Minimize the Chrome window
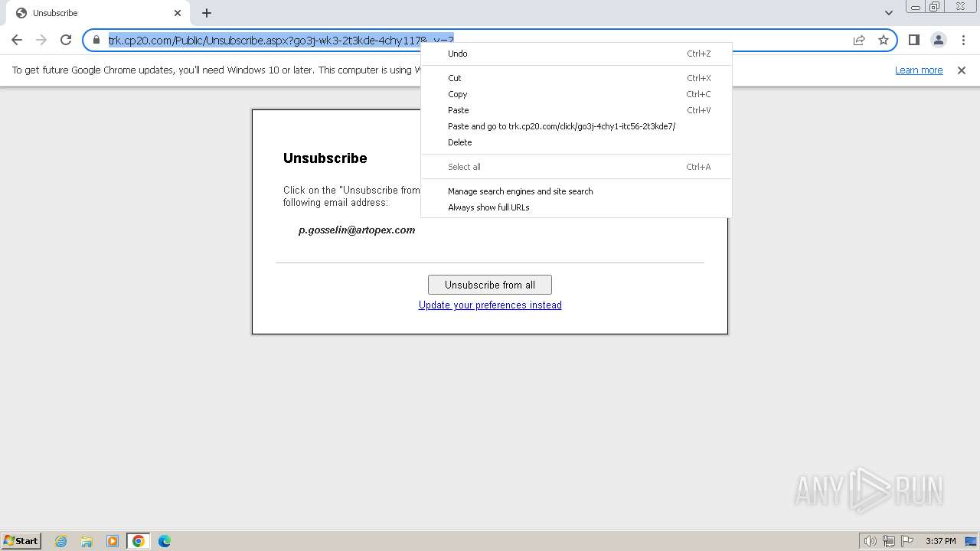 [x=915, y=7]
